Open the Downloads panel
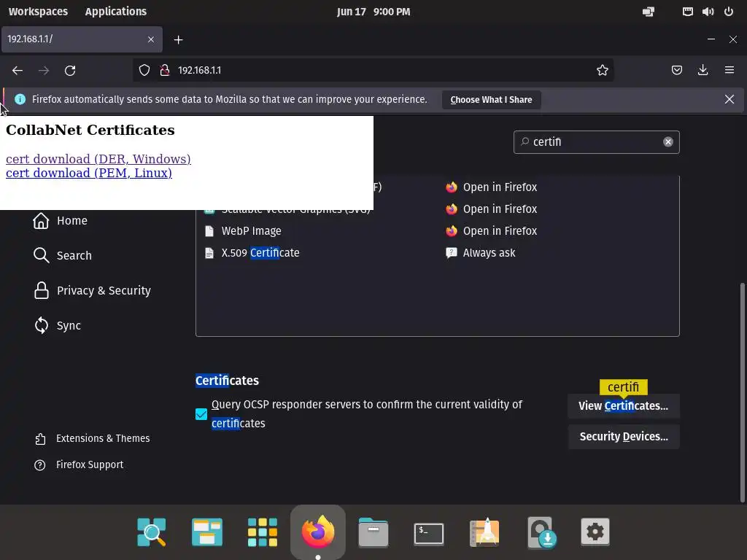The width and height of the screenshot is (747, 560). pyautogui.click(x=703, y=71)
